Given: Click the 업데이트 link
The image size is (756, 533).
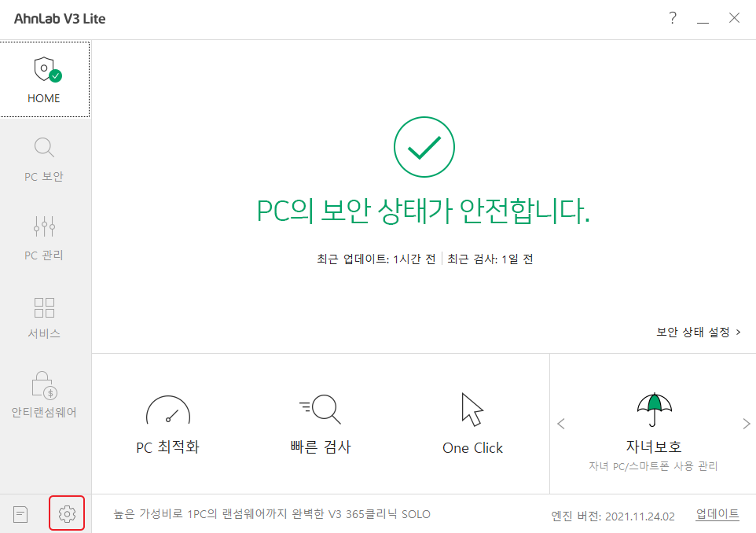Looking at the screenshot, I should (717, 514).
